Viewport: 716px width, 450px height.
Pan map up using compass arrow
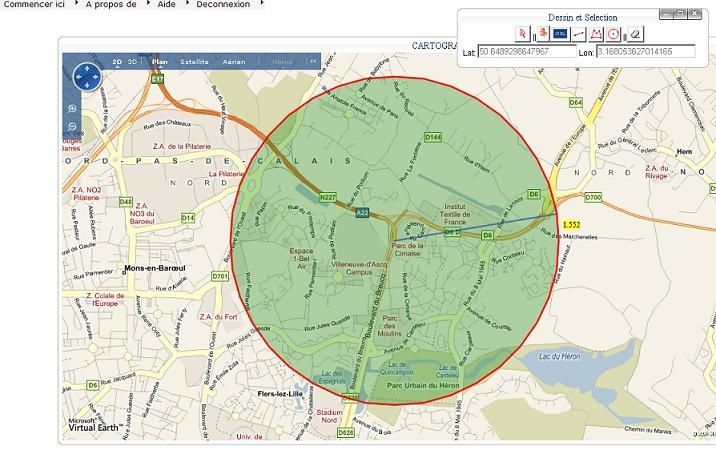point(87,68)
